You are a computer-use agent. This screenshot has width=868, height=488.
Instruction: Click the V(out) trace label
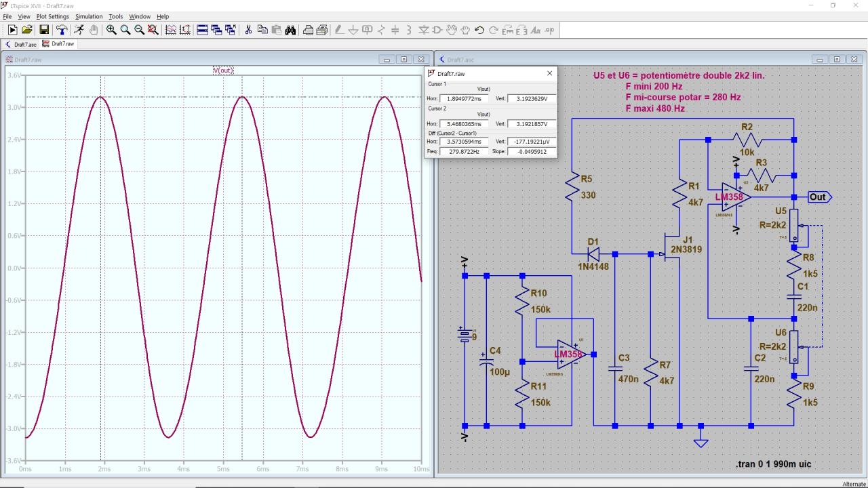pyautogui.click(x=223, y=70)
